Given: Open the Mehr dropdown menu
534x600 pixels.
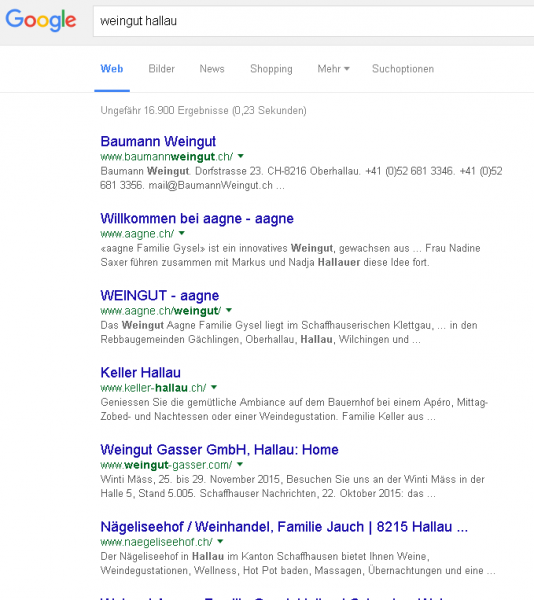Looking at the screenshot, I should tap(333, 69).
